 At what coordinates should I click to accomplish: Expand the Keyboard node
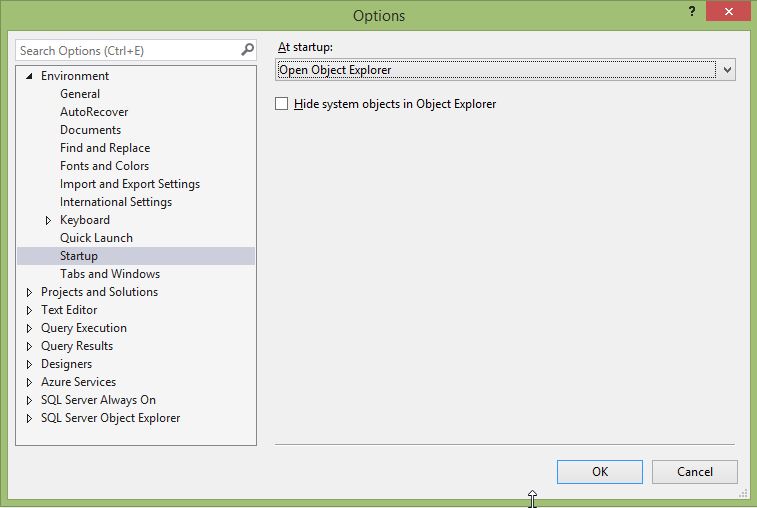(48, 220)
